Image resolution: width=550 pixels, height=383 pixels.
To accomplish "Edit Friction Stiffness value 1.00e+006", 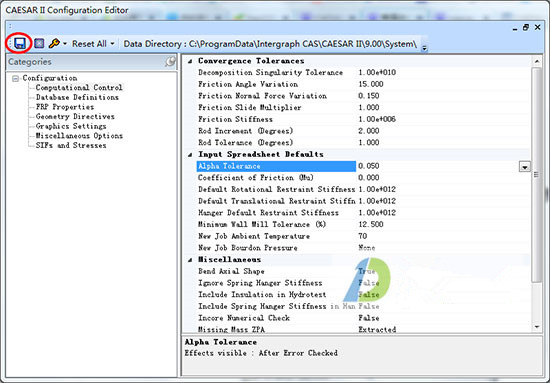I will 377,119.
